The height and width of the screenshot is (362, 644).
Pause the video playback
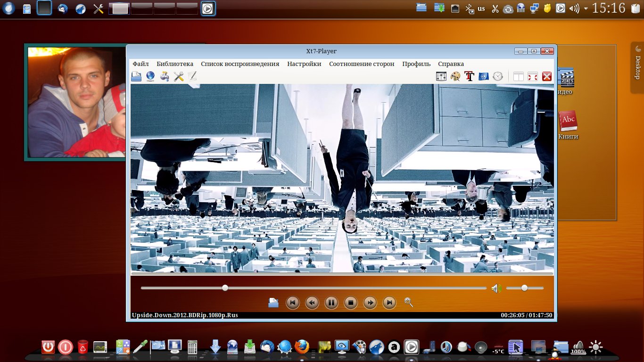pos(331,303)
